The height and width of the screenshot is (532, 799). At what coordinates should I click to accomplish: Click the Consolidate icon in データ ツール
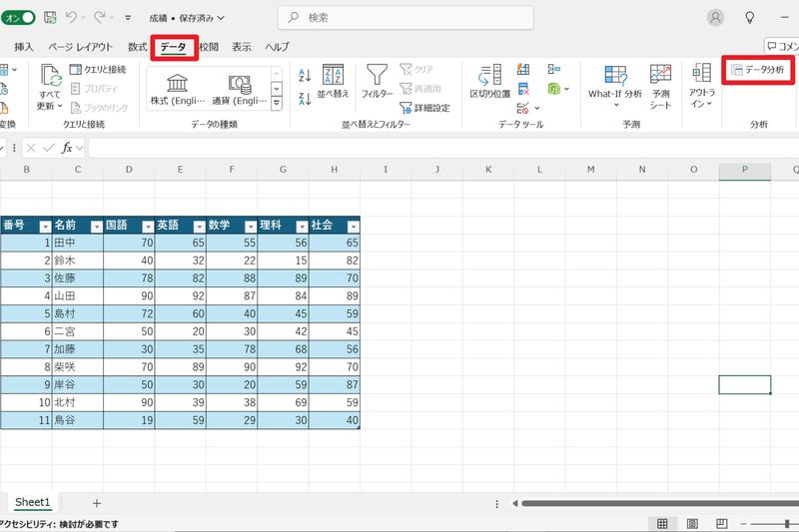tap(554, 69)
